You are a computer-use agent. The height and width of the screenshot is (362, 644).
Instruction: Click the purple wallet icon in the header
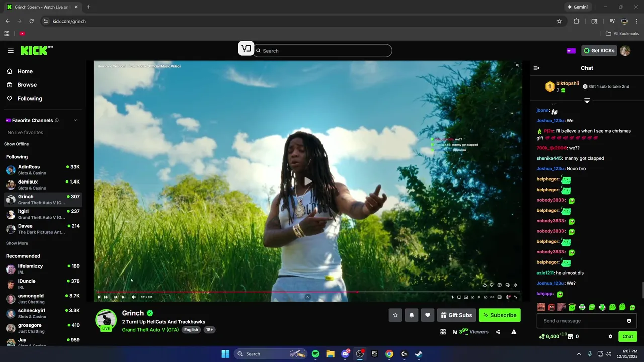pyautogui.click(x=571, y=51)
